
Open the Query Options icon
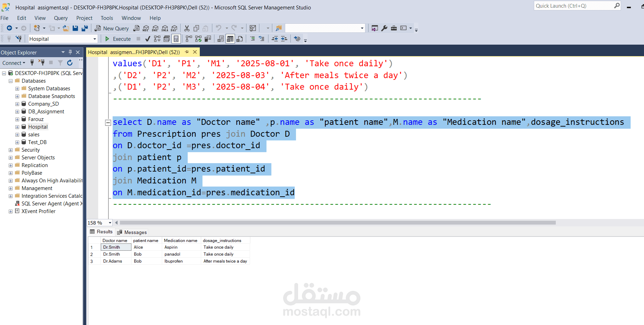point(167,39)
